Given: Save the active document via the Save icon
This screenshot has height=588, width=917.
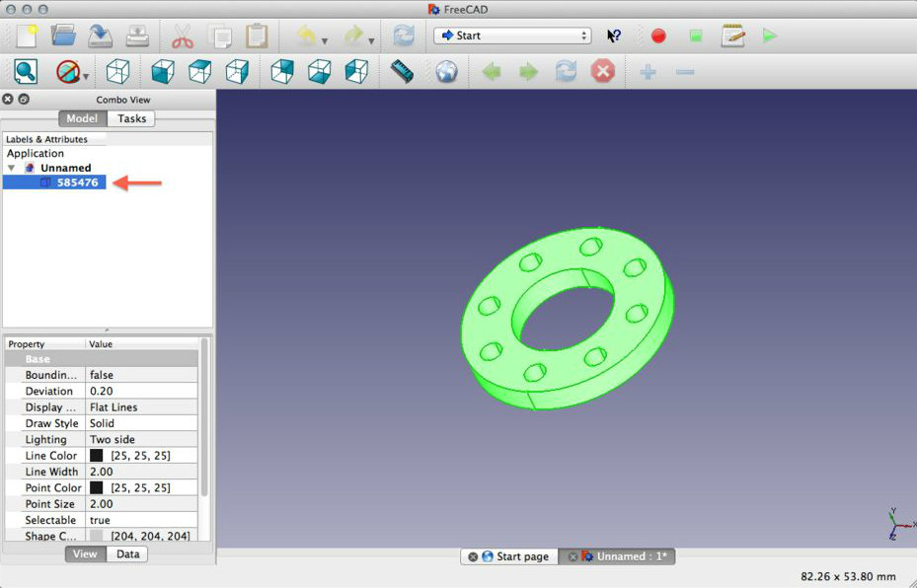Looking at the screenshot, I should 100,37.
